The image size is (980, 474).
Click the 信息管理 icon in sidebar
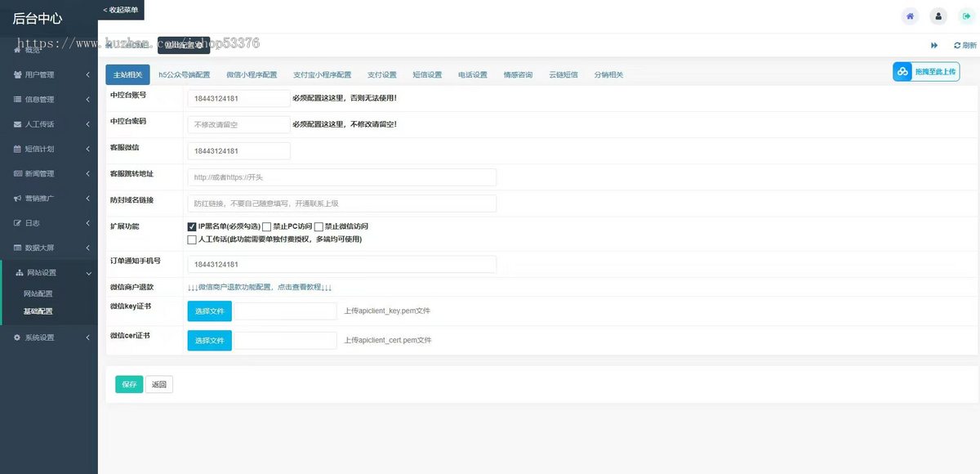click(x=18, y=100)
